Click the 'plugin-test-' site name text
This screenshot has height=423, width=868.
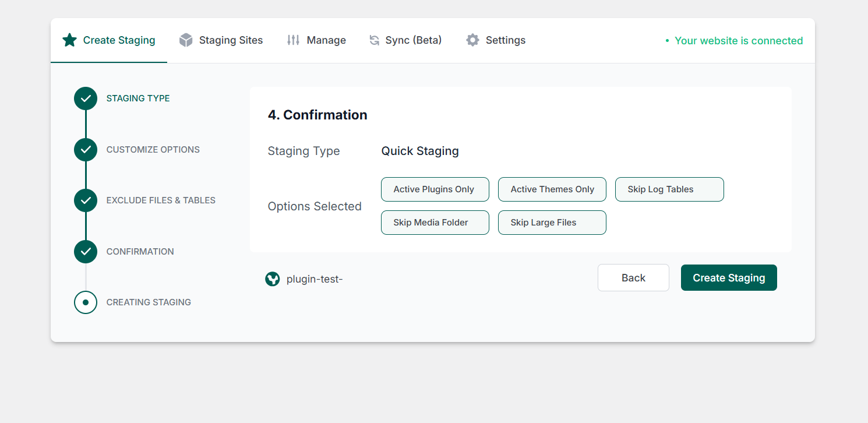click(x=315, y=279)
